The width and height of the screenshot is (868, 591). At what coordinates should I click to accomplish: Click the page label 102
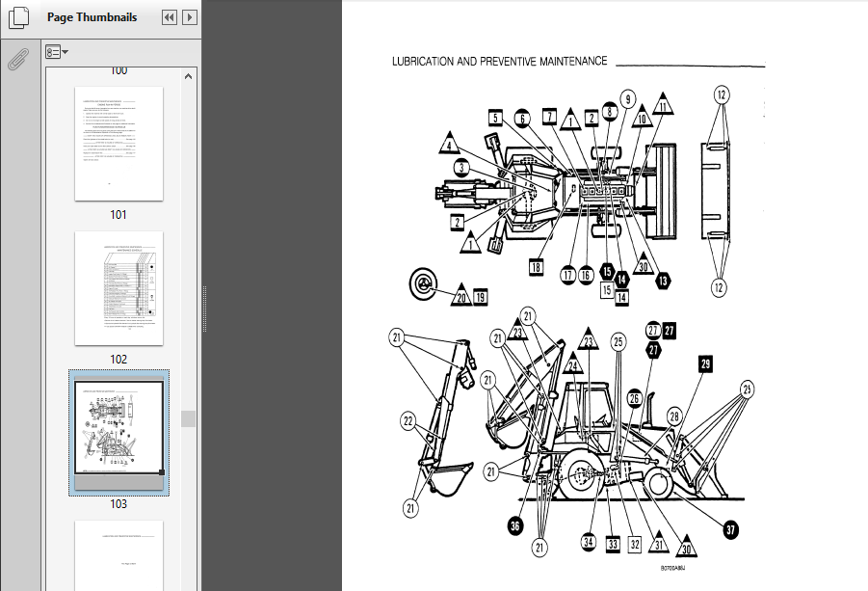(118, 360)
